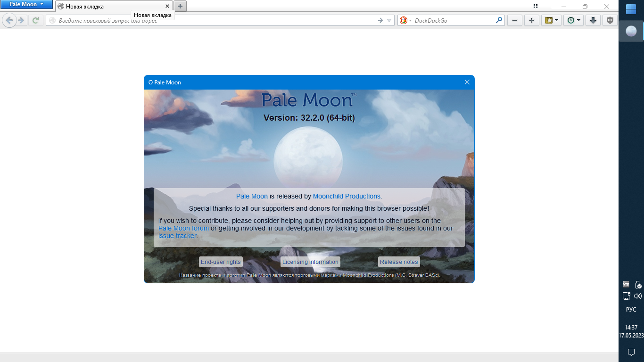
Task: Click the Release notes button
Action: [x=399, y=262]
